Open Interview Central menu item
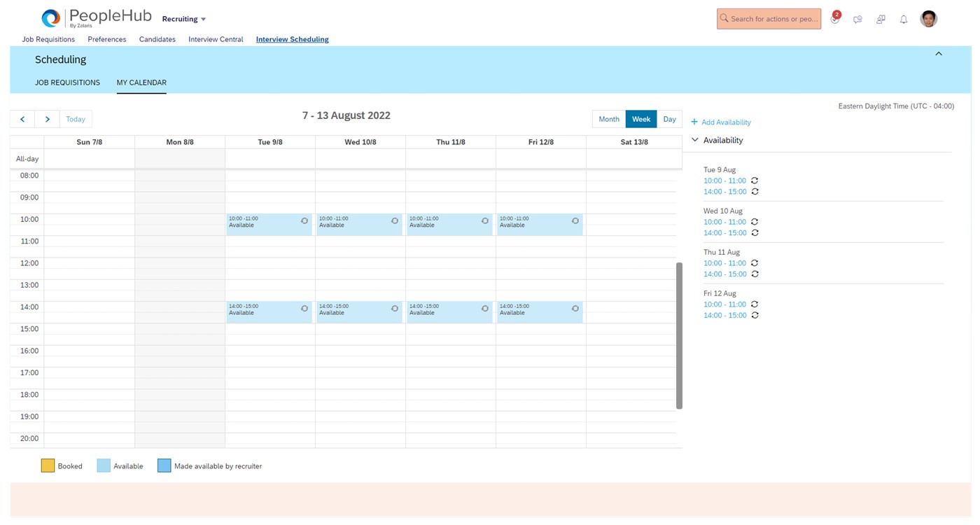980x525 pixels. click(216, 39)
